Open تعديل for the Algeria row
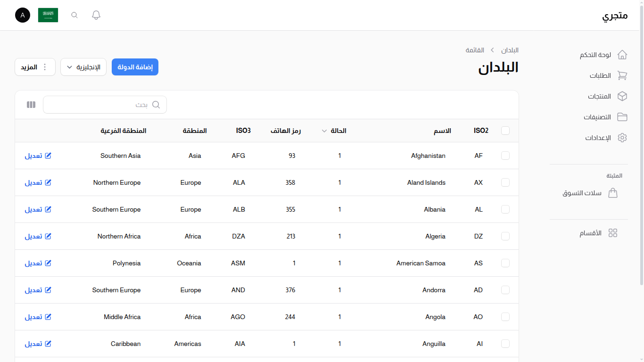644x362 pixels. click(x=38, y=236)
